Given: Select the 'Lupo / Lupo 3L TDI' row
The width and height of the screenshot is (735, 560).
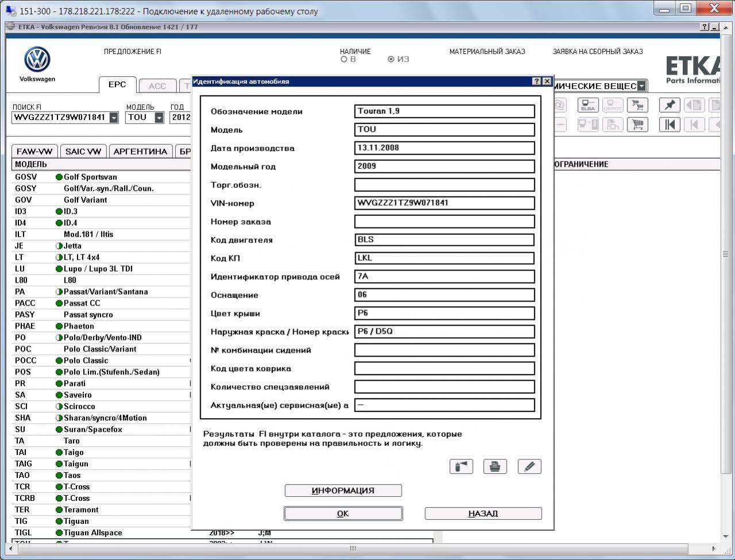Looking at the screenshot, I should coord(101,269).
